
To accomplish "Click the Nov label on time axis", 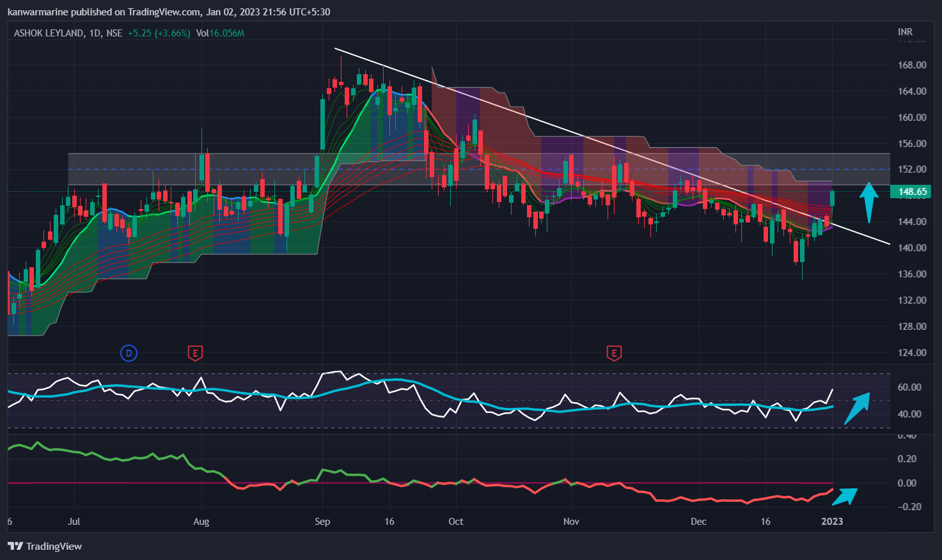I will point(571,521).
